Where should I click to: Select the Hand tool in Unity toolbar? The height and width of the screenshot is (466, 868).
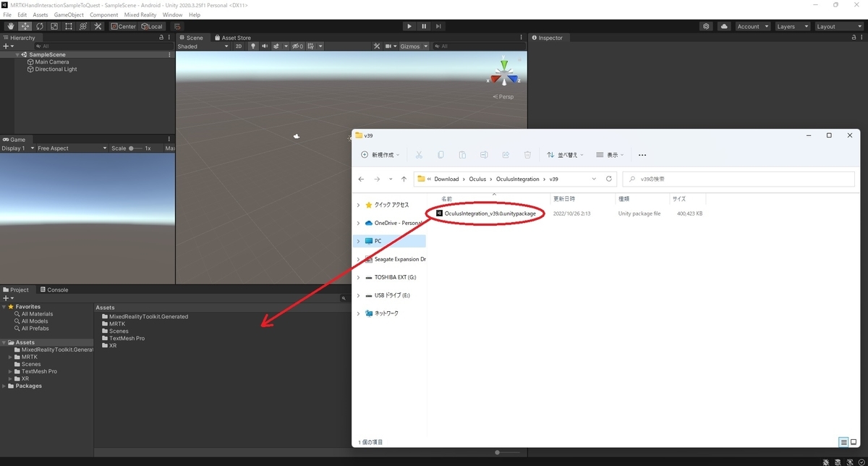pyautogui.click(x=11, y=26)
